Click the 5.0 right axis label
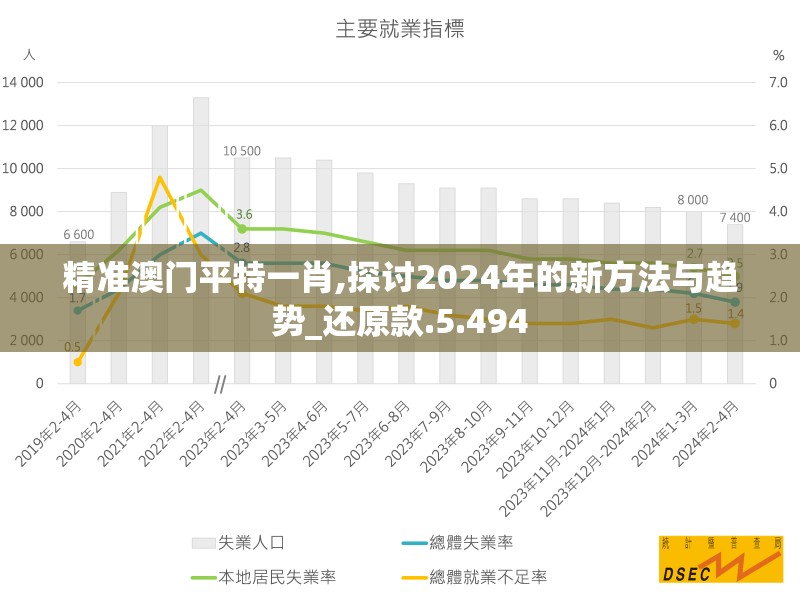This screenshot has height=596, width=800. click(x=778, y=168)
